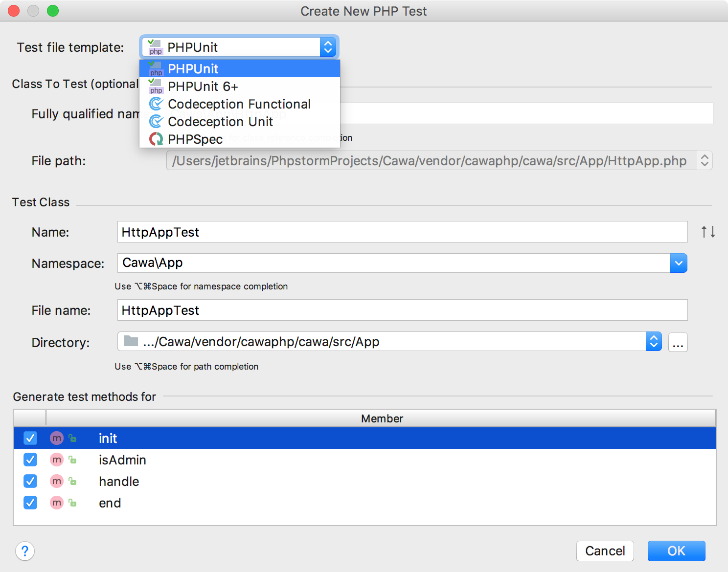Viewport: 728px width, 572px height.
Task: Select the init member row
Action: [365, 438]
